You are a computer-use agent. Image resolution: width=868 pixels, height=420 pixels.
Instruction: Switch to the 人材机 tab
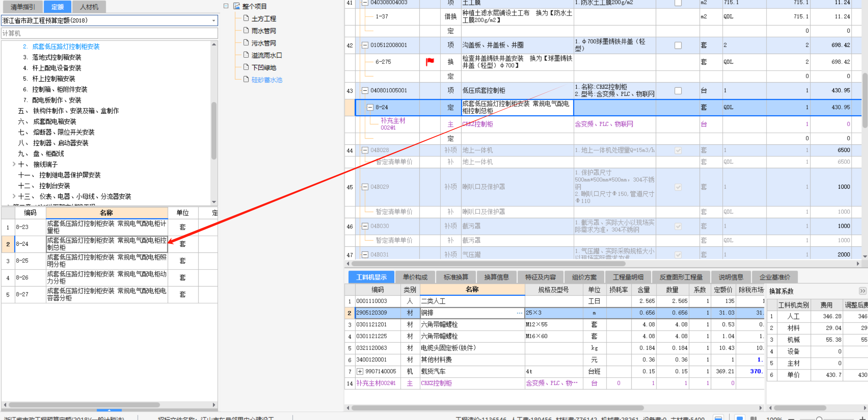(x=89, y=7)
